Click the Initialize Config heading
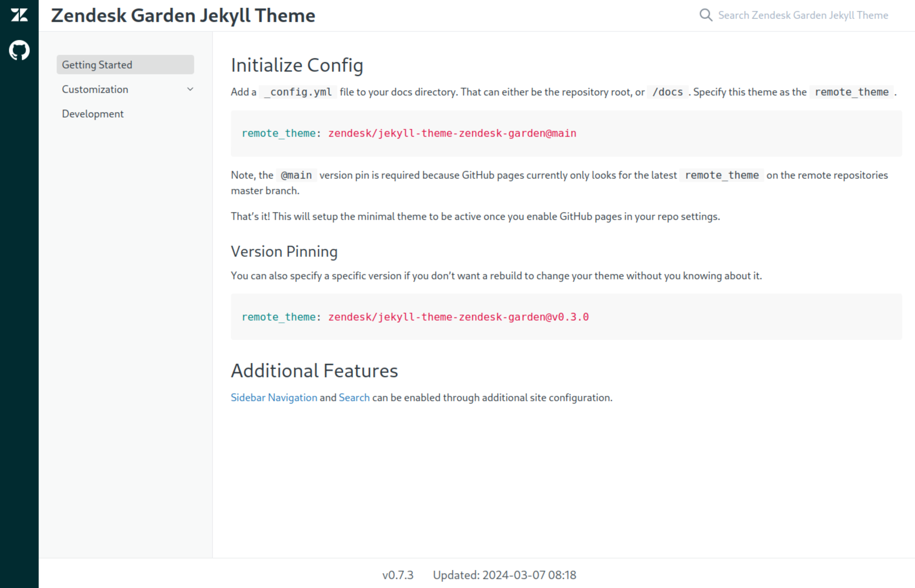 (x=297, y=65)
